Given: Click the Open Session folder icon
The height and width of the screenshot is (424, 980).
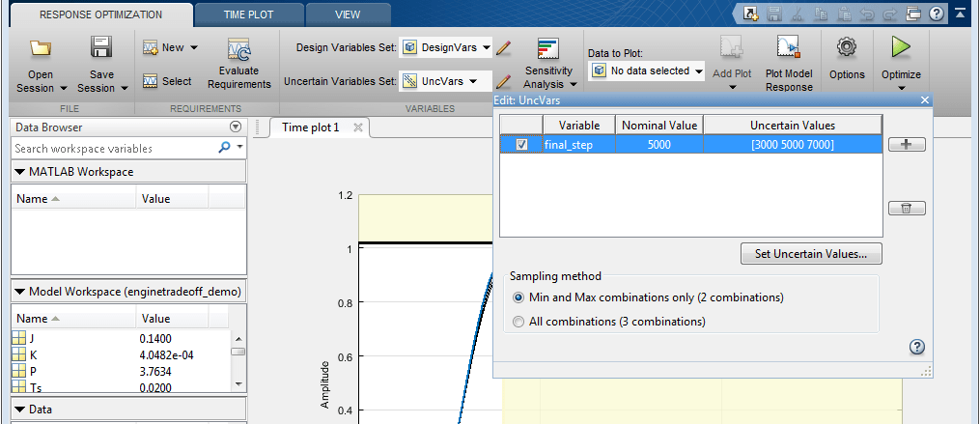Looking at the screenshot, I should pos(41,48).
